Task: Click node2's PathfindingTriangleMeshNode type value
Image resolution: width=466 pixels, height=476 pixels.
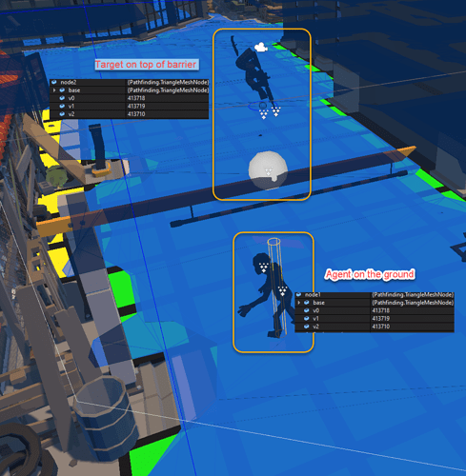Action: coord(168,83)
